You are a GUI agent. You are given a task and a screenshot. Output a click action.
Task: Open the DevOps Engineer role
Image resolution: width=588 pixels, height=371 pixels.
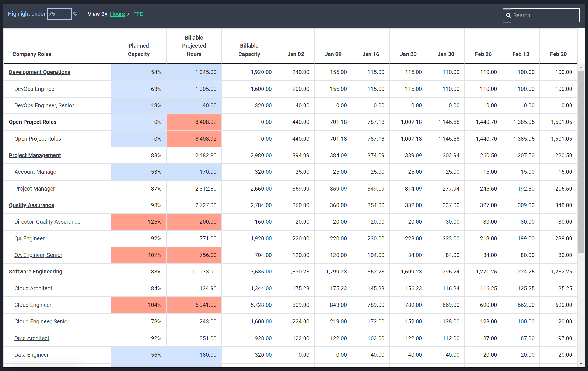click(35, 89)
